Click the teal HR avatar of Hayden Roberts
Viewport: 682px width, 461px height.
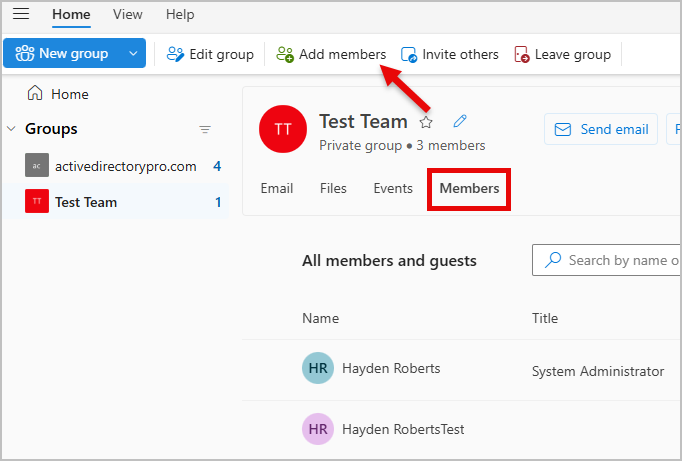pos(318,368)
